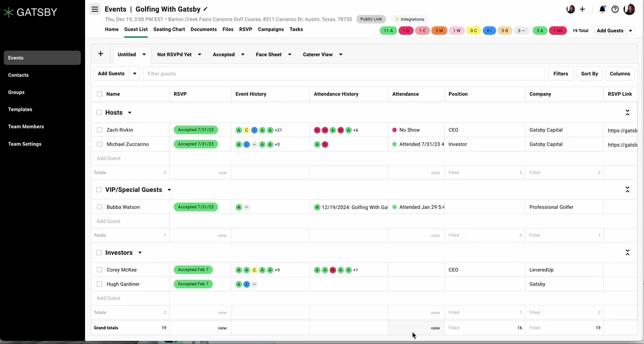Filter by the yellow 0 C status pill

(473, 31)
